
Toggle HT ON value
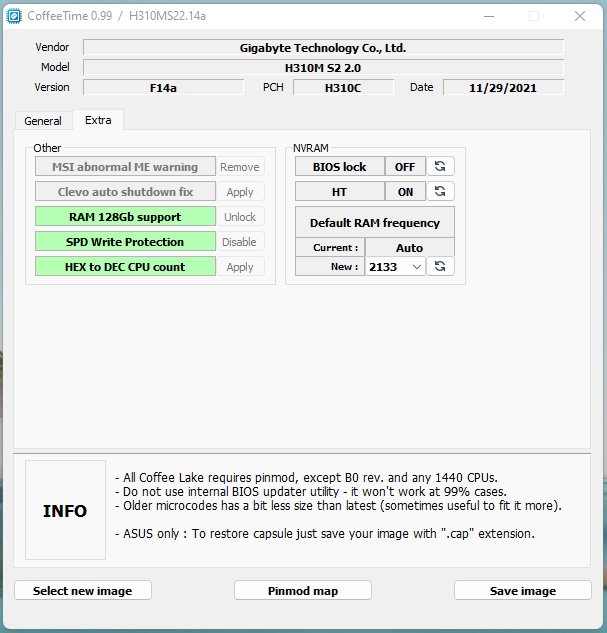click(x=405, y=191)
